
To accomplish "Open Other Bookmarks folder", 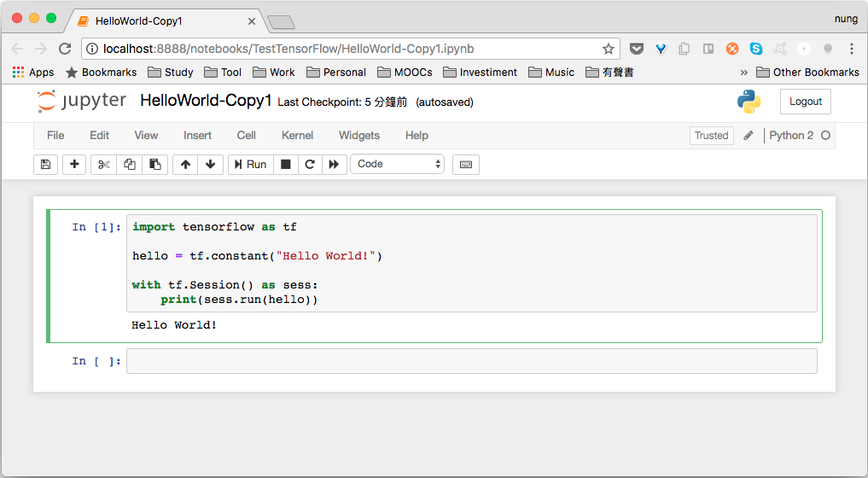I will pyautogui.click(x=807, y=73).
